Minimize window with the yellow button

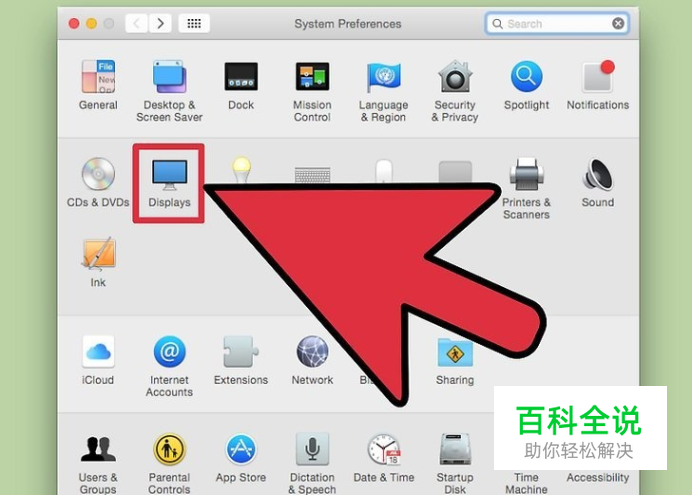click(x=91, y=23)
